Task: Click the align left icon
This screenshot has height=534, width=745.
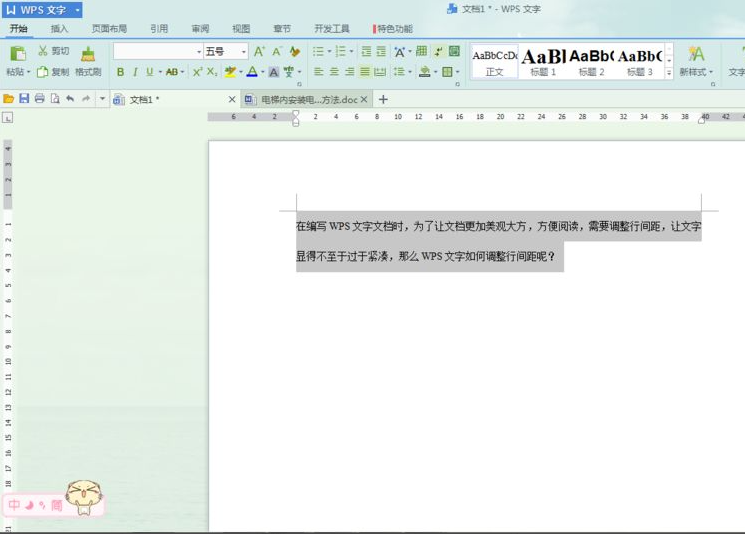Action: (x=319, y=72)
